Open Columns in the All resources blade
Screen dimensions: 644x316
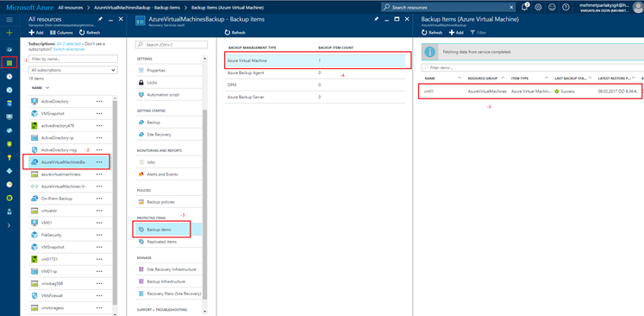point(61,33)
